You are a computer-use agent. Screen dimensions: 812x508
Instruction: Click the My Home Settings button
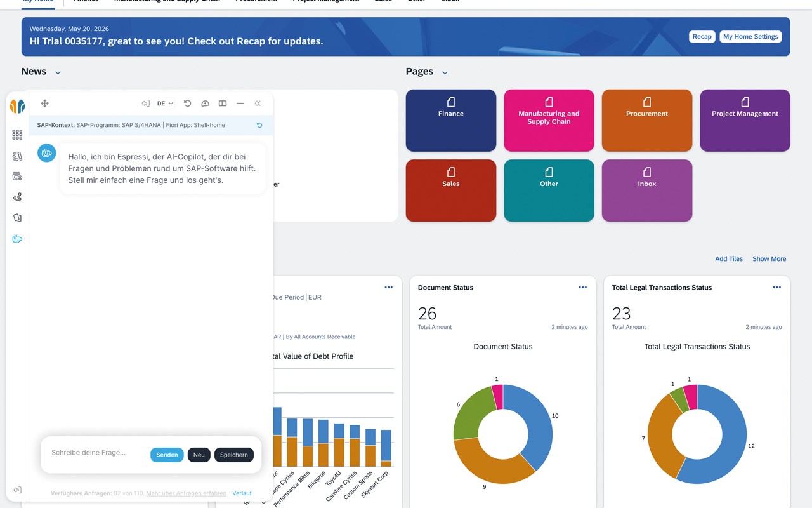(750, 37)
